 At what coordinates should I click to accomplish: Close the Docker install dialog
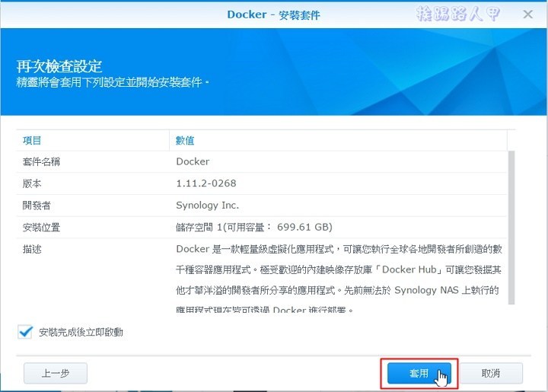527,14
